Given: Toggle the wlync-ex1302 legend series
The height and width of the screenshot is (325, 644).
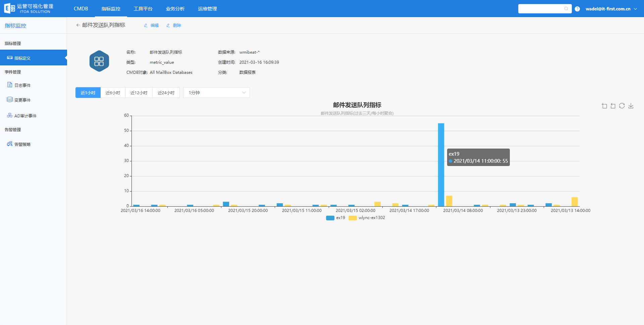Looking at the screenshot, I should [x=367, y=218].
